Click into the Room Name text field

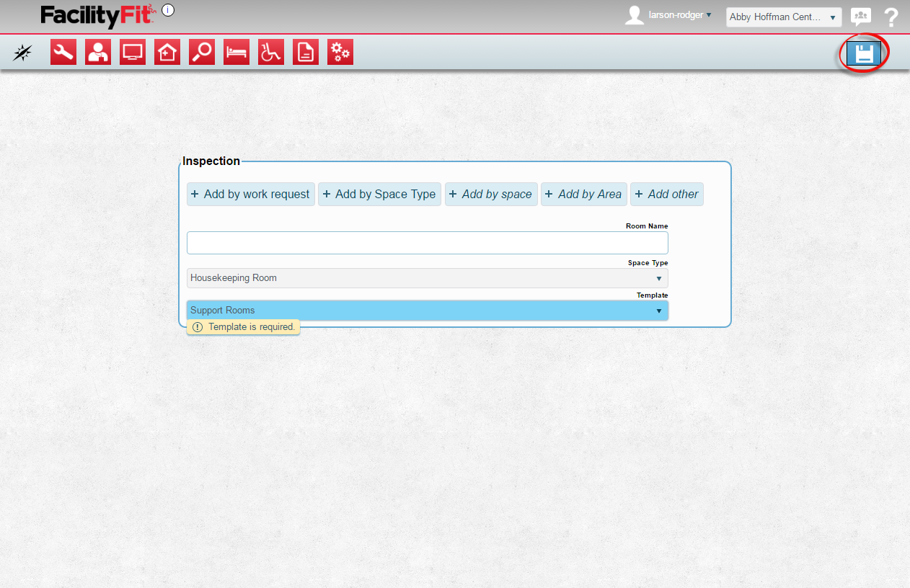pyautogui.click(x=427, y=243)
